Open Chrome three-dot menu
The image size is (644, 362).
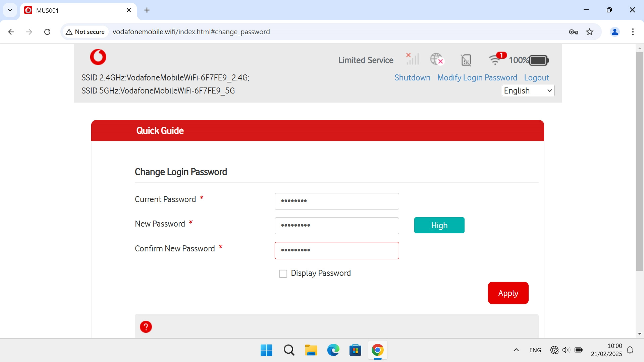633,32
